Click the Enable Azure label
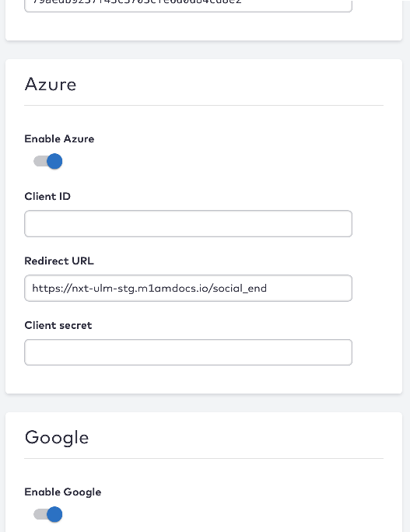Image resolution: width=410 pixels, height=532 pixels. coord(59,138)
